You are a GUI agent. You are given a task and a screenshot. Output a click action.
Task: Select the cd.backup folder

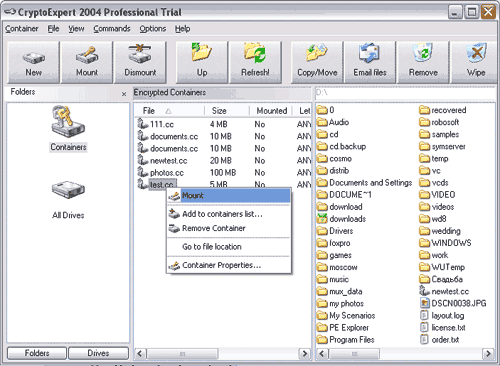tap(341, 147)
